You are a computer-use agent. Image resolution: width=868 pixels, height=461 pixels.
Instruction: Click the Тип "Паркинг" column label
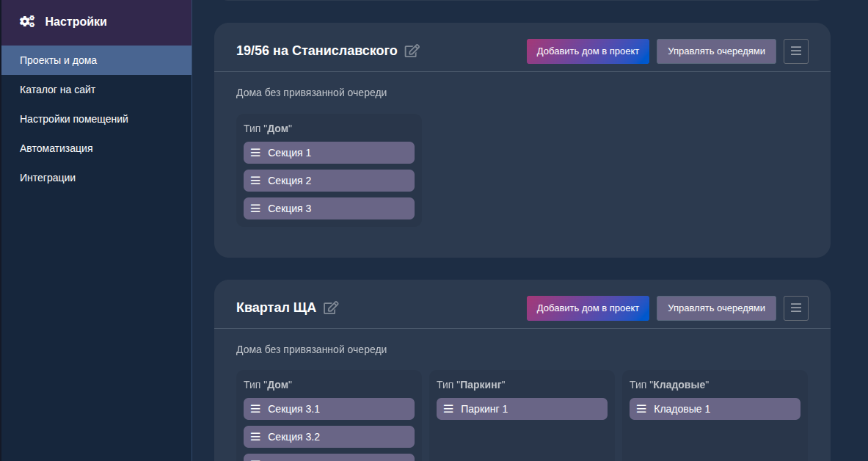pos(470,385)
